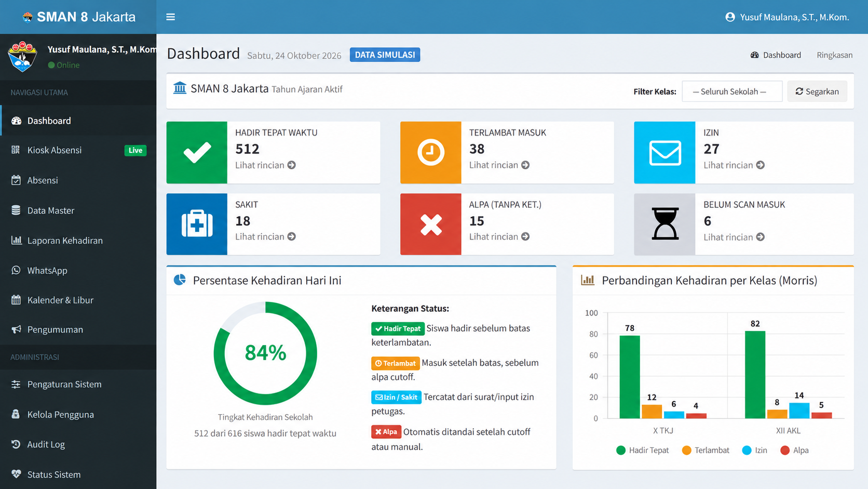The height and width of the screenshot is (489, 868).
Task: Click the bar chart icon of Perbandingan Kehadiran
Action: tap(588, 280)
